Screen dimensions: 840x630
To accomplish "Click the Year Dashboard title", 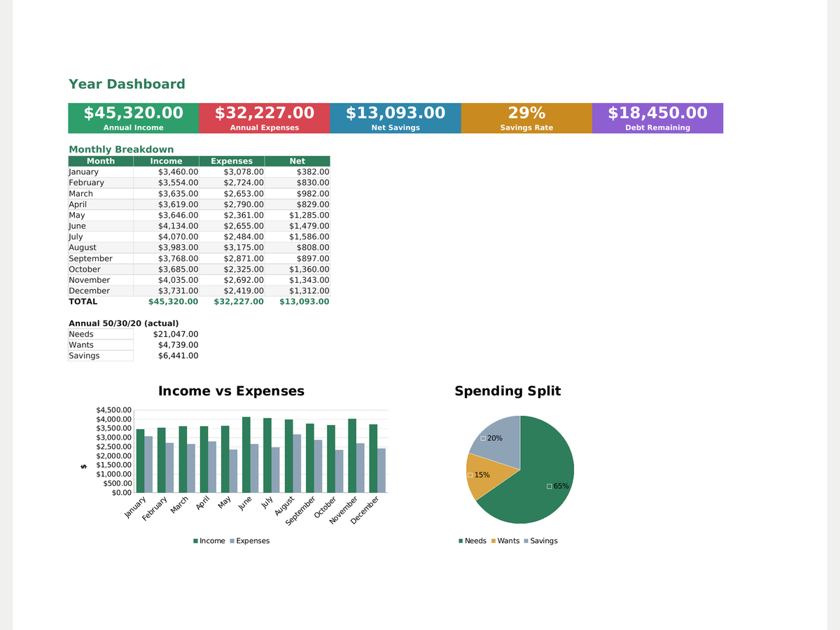I will [x=127, y=85].
